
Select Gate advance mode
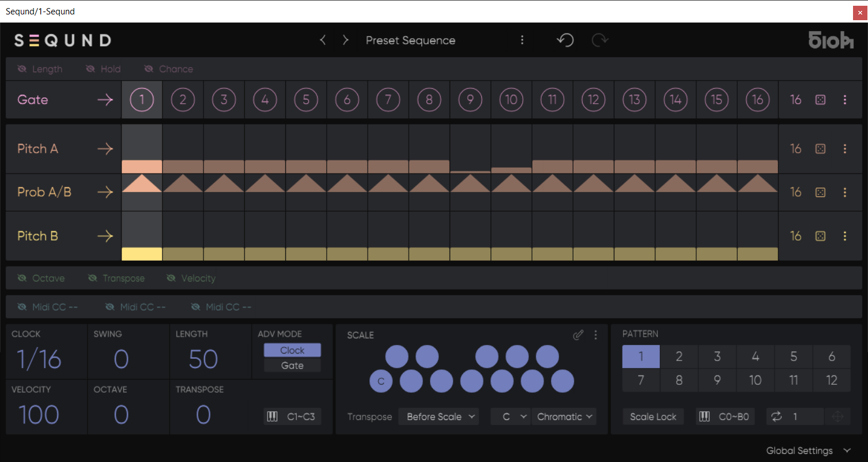pos(292,366)
